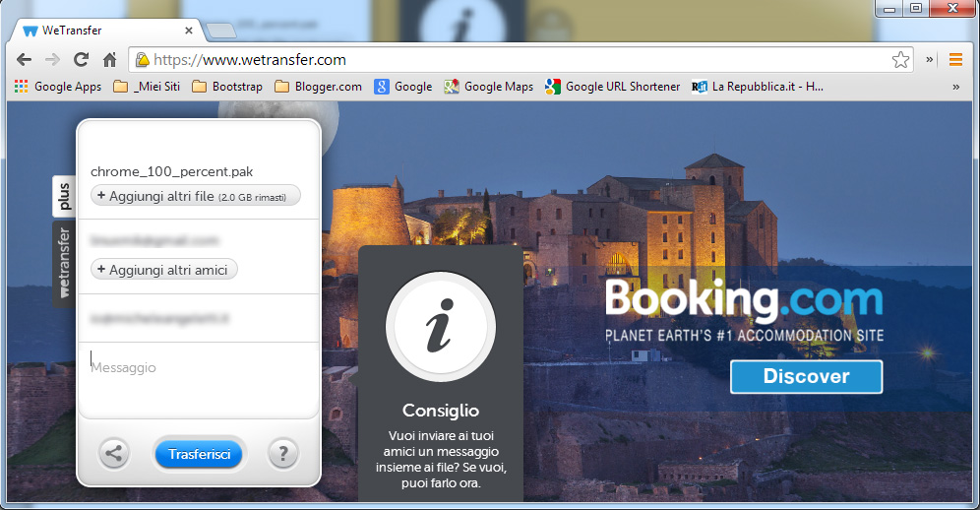Click the Messaggio text field

[x=199, y=380]
